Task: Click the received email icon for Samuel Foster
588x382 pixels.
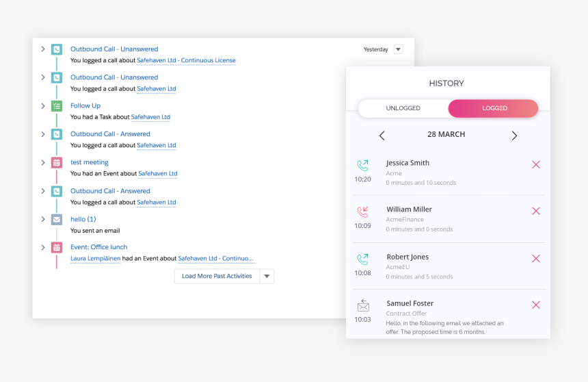Action: [x=363, y=305]
